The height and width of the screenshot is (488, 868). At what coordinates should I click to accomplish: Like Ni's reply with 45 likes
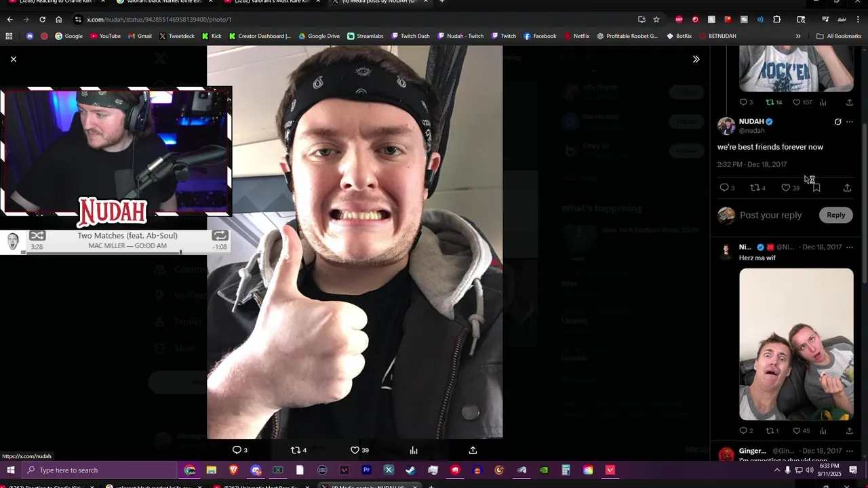(797, 430)
